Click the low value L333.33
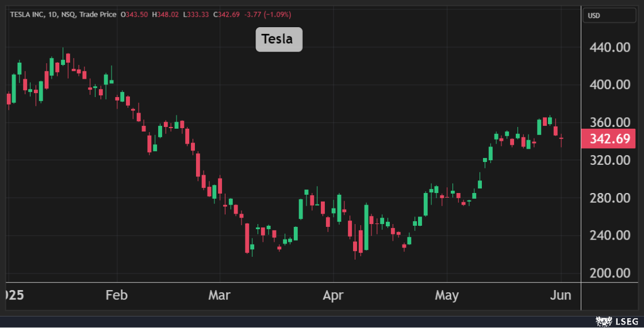The width and height of the screenshot is (644, 328). [196, 14]
